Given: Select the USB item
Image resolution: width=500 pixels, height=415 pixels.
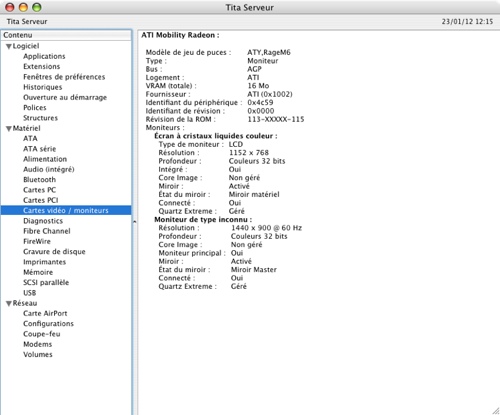Looking at the screenshot, I should [30, 293].
